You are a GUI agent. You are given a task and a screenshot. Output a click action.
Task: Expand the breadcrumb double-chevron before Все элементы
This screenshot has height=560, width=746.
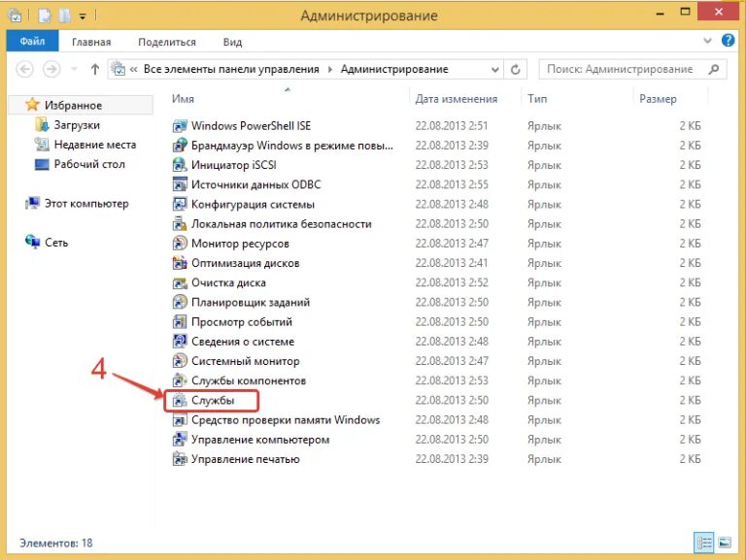coord(134,70)
